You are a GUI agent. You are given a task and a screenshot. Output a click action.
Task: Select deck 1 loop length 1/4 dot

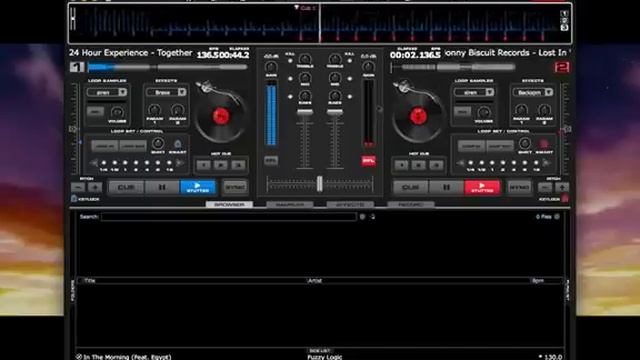coord(104,163)
